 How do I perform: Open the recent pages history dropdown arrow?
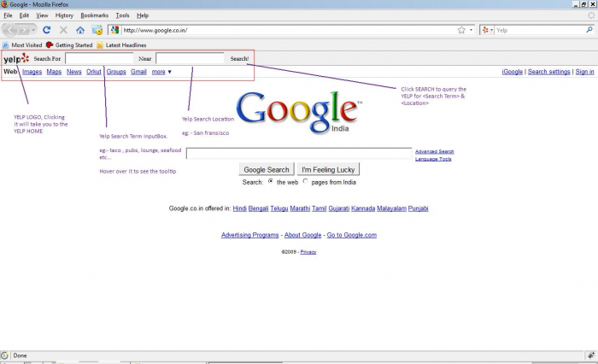33,30
